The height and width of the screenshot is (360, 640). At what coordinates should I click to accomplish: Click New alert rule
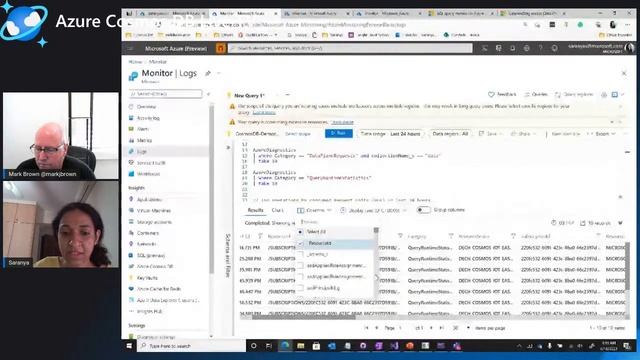(566, 133)
